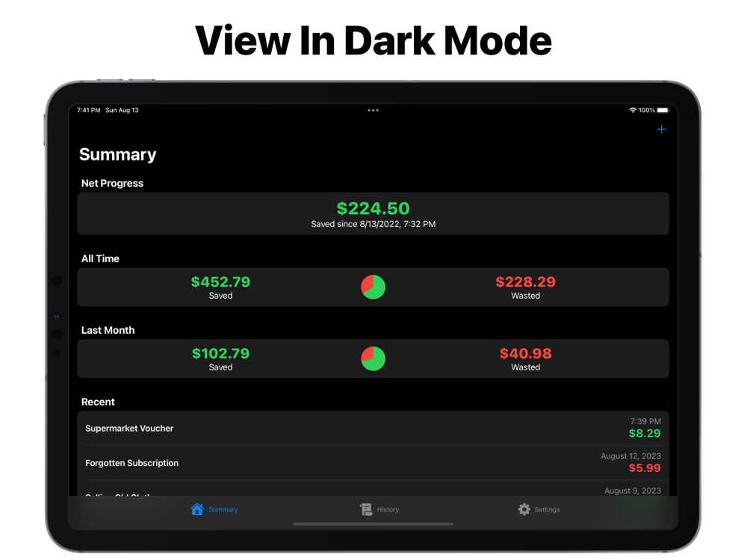The image size is (747, 560).
Task: Switch to the Summary tab label
Action: [223, 509]
